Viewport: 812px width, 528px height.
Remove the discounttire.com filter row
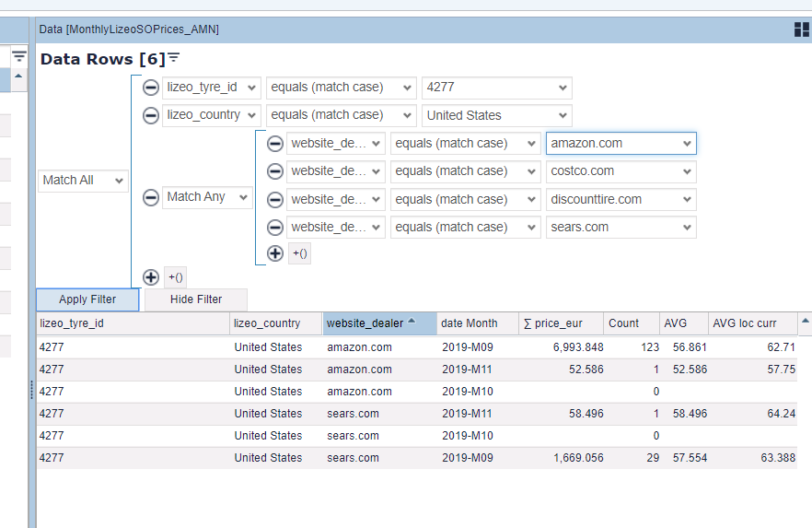click(x=274, y=199)
